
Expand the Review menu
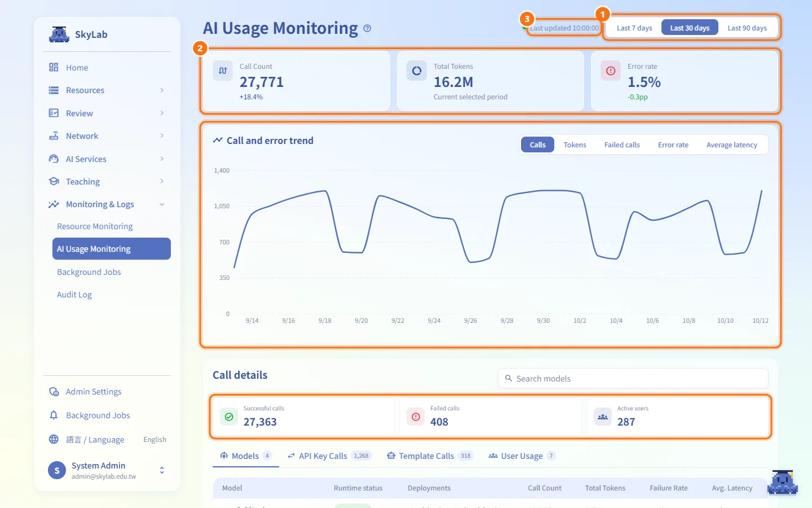107,113
